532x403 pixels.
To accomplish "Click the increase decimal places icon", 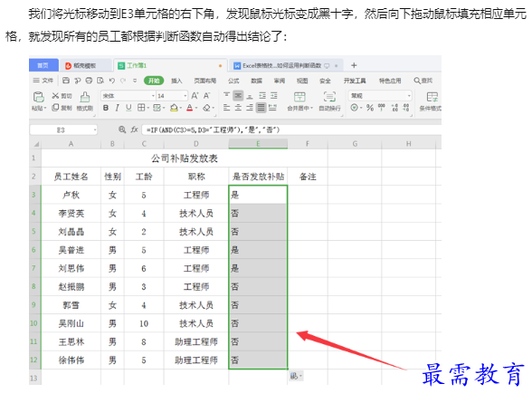I will click(394, 108).
